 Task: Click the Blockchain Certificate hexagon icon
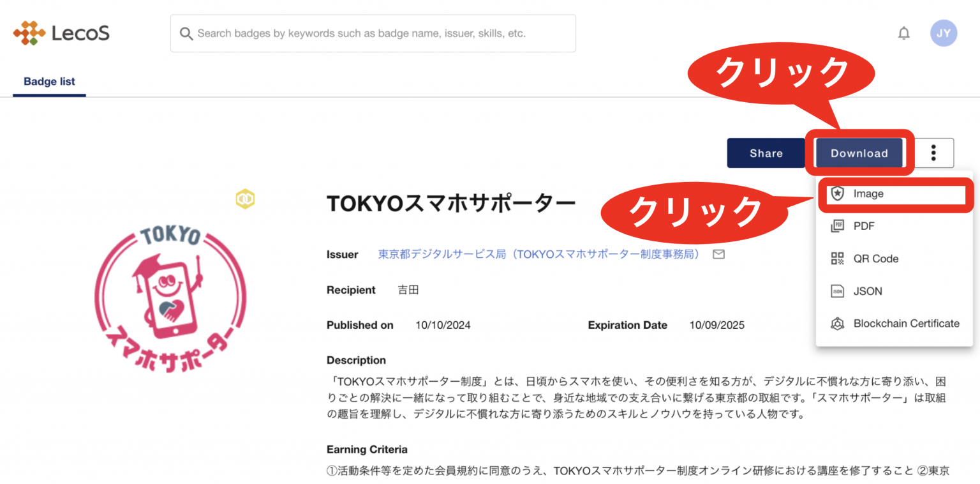836,324
